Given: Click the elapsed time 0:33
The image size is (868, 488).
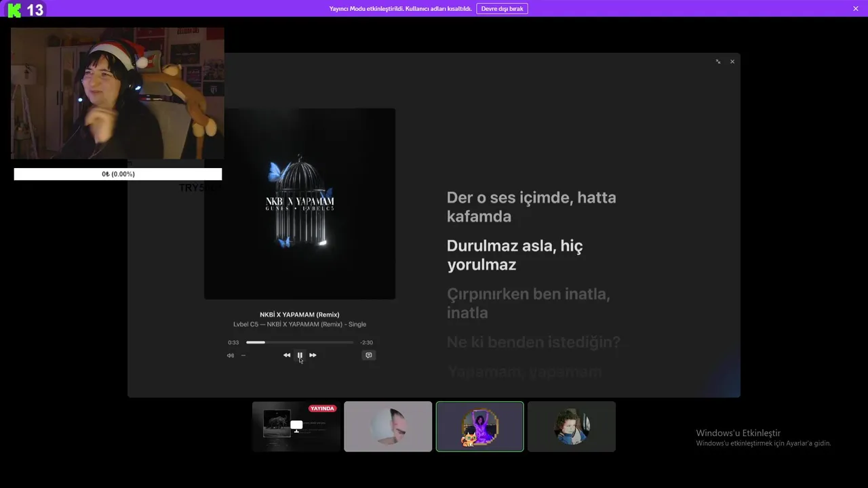Looking at the screenshot, I should [233, 342].
